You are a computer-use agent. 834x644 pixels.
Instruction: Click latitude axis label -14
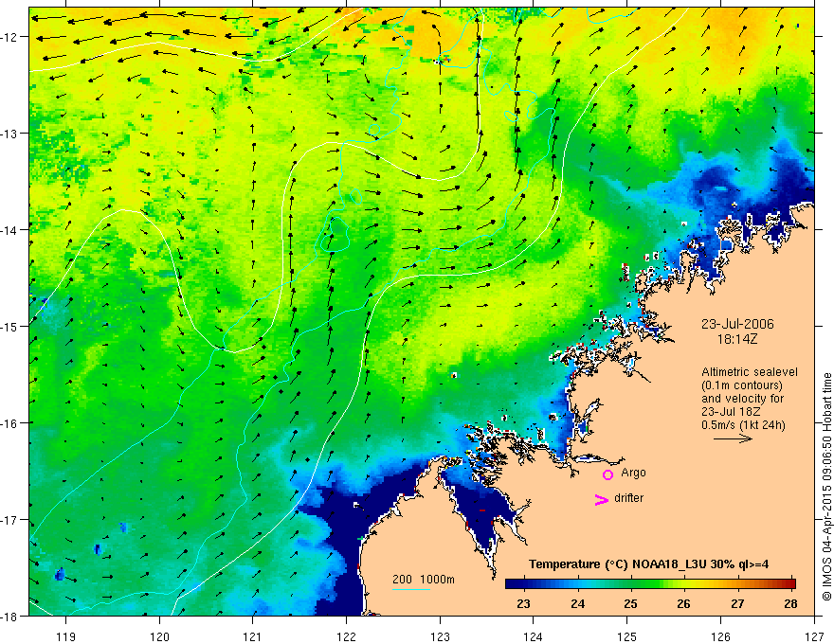(9, 230)
